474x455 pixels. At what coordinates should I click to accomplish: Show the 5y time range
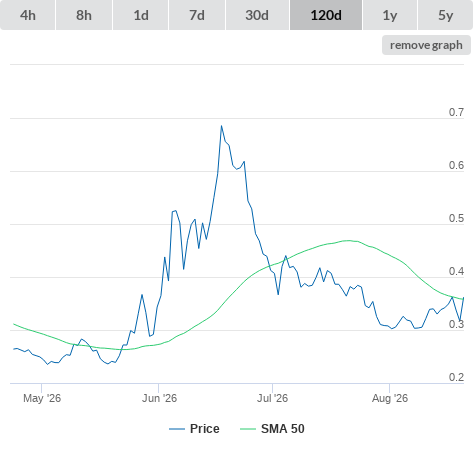pyautogui.click(x=445, y=15)
